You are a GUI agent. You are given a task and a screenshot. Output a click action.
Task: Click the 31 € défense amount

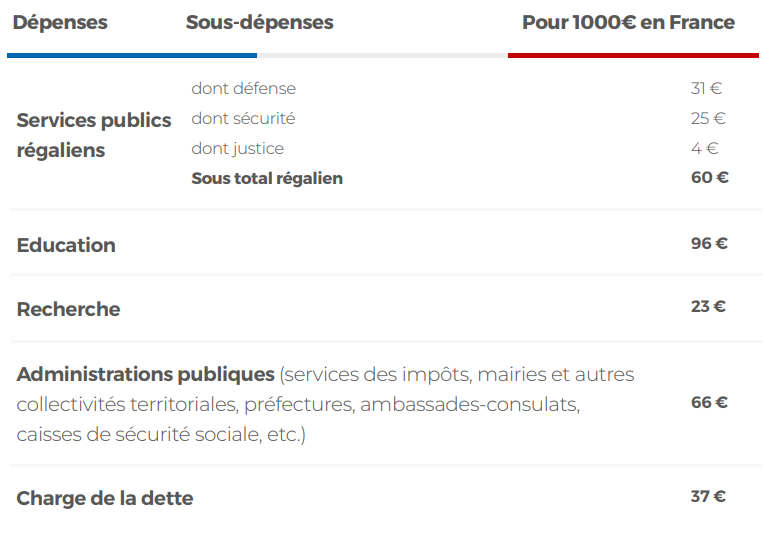(x=707, y=89)
